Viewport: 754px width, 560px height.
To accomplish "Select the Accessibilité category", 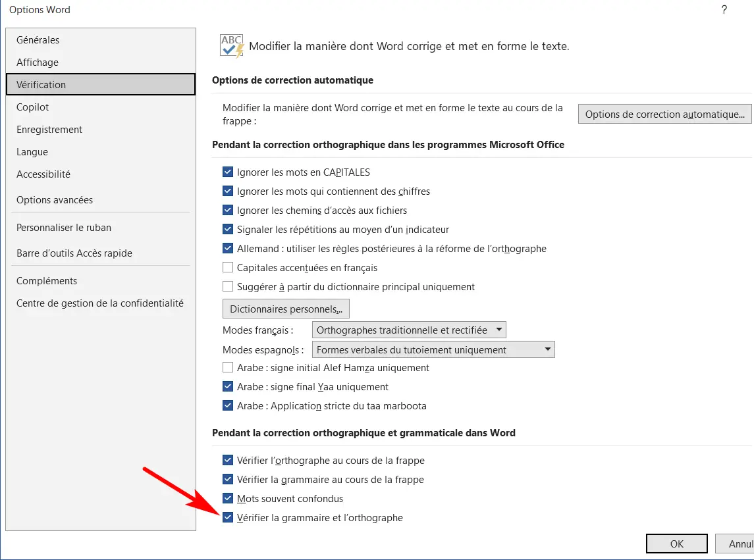I will pyautogui.click(x=101, y=174).
